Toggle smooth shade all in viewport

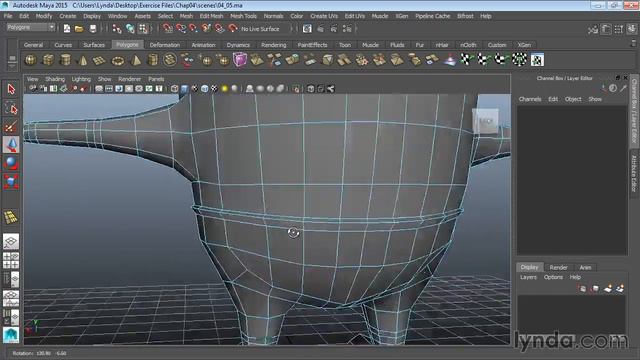(x=184, y=89)
